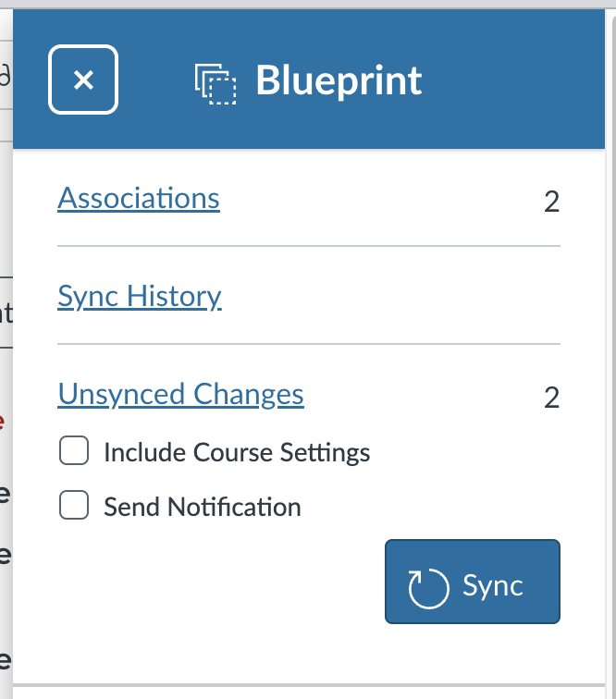616x699 pixels.
Task: Click the Unsynced Changes count number 2
Action: pos(552,398)
